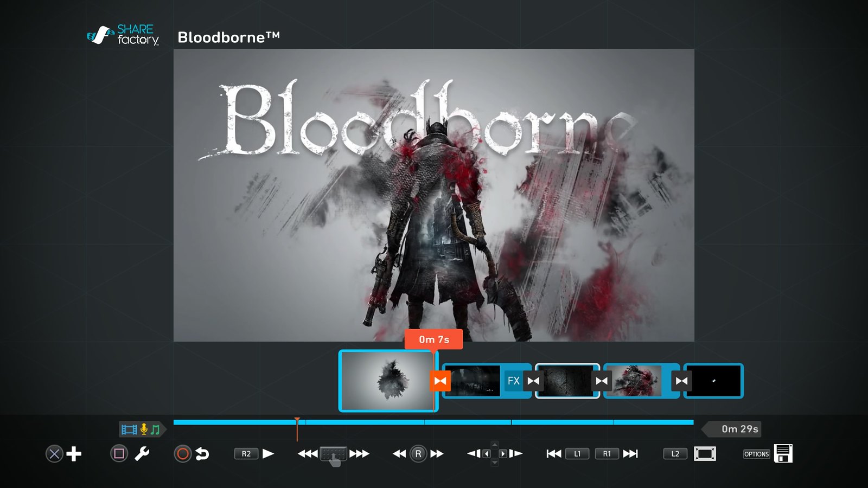Click the double-arrow forward icon
868x488 pixels.
(437, 454)
